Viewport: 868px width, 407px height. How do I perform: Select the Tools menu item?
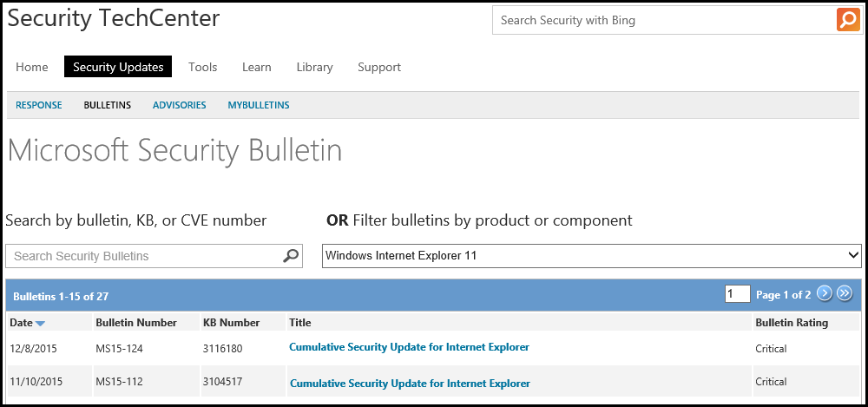202,67
